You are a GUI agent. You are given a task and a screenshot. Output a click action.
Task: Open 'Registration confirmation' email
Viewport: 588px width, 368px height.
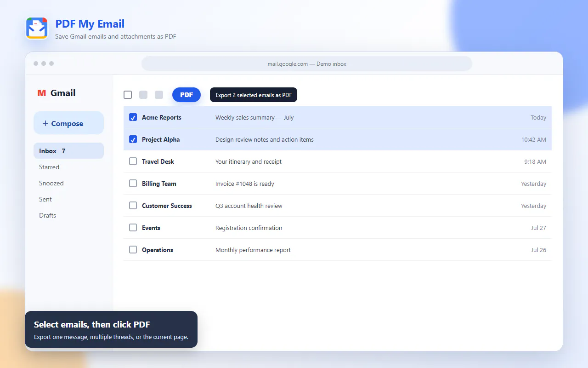pyautogui.click(x=249, y=228)
